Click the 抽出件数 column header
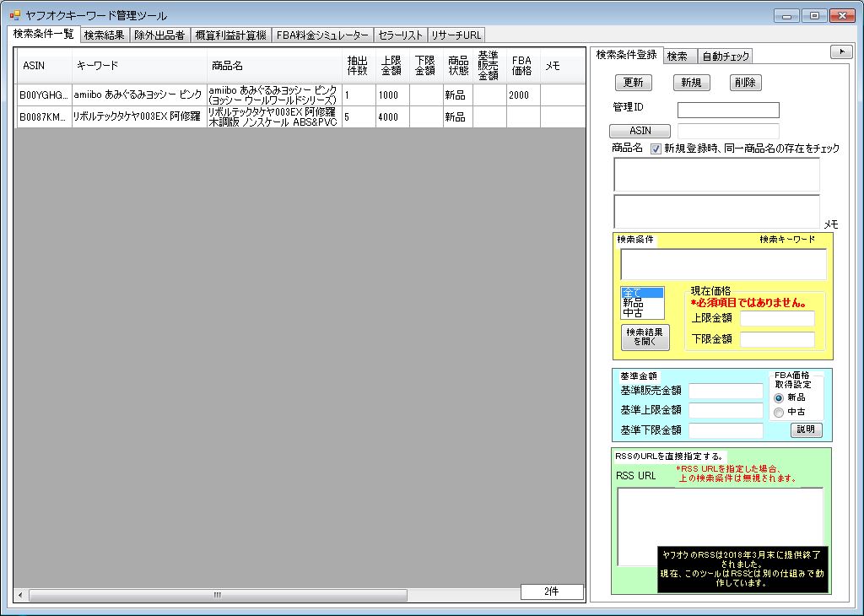 coord(359,66)
